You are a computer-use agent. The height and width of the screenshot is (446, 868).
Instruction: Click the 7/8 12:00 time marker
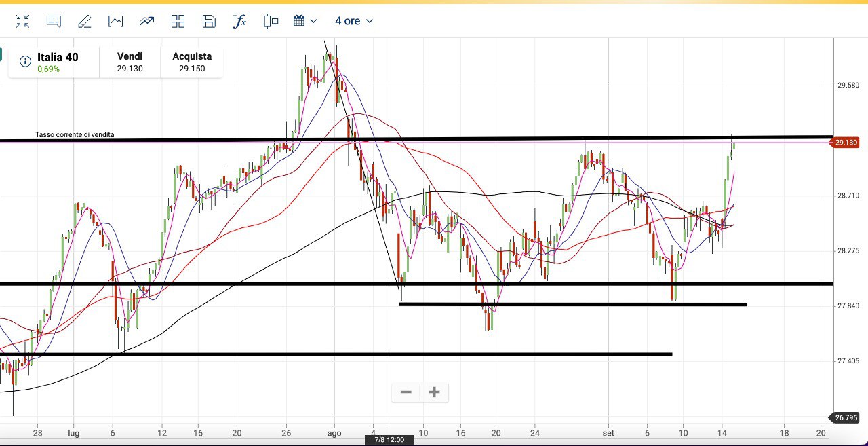click(x=389, y=440)
